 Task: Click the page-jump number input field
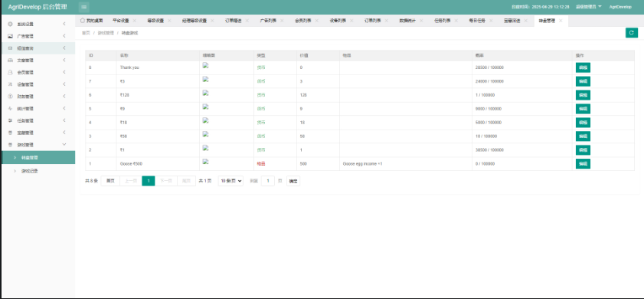268,181
